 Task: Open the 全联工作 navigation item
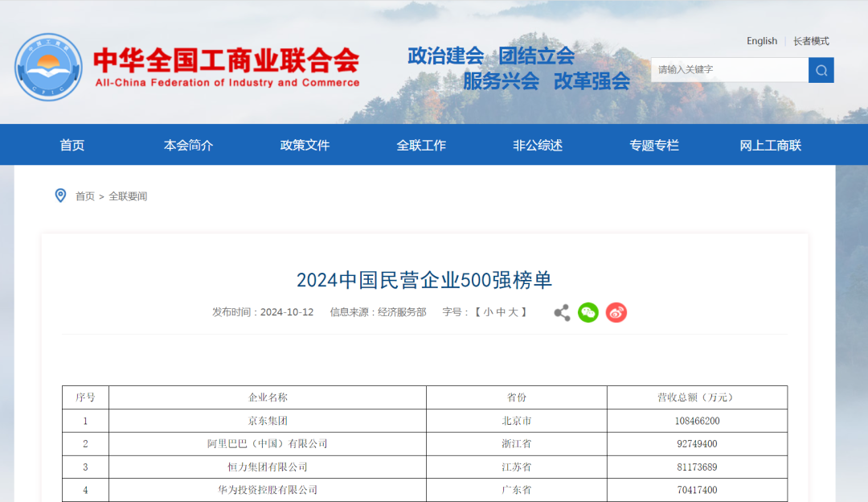click(x=421, y=145)
